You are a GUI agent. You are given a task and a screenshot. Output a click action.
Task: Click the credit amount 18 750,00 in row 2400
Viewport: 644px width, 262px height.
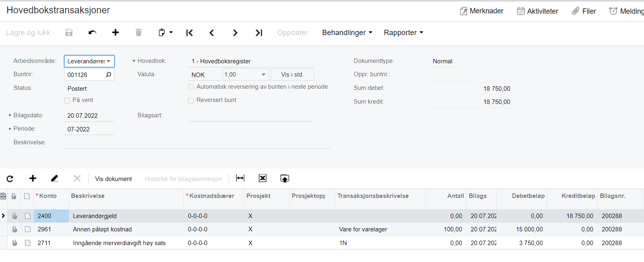click(572, 216)
